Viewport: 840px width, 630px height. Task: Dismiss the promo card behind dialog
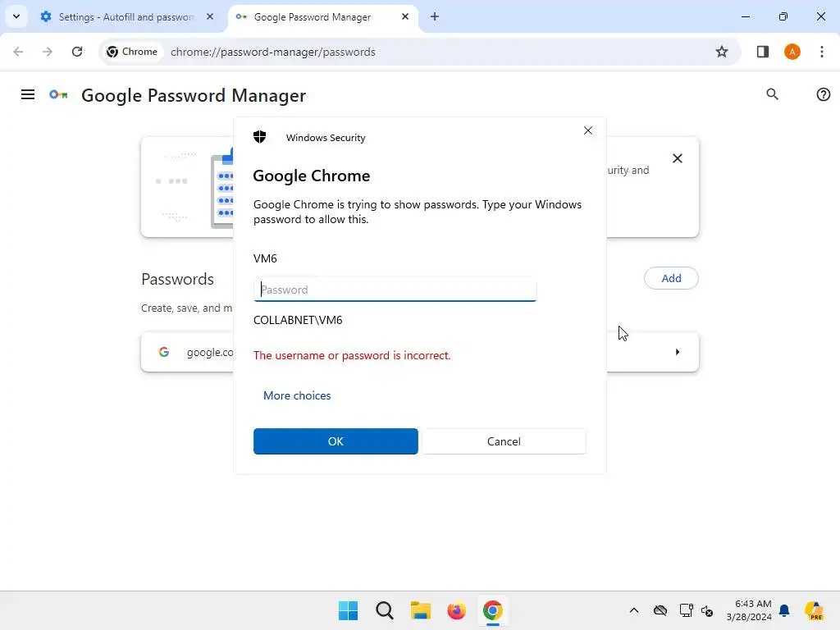pos(677,158)
